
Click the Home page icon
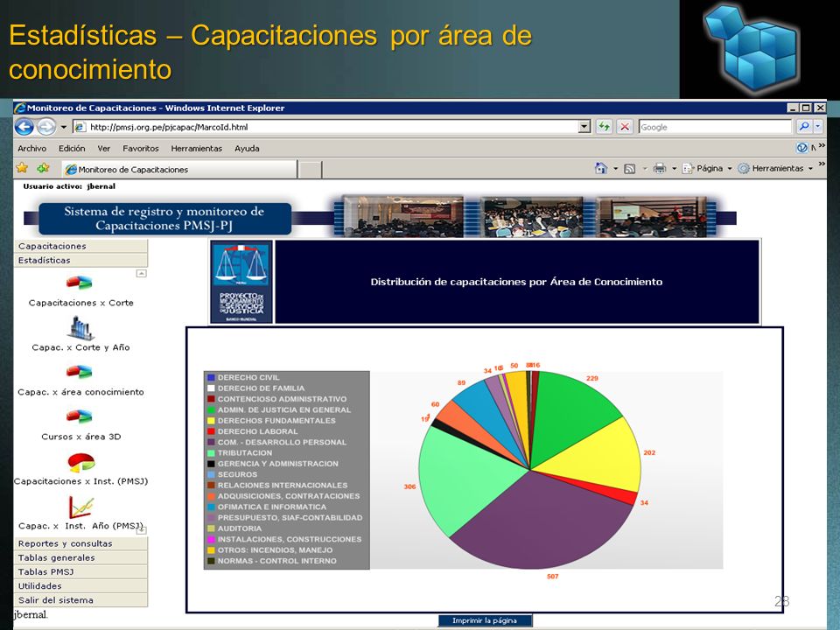click(601, 168)
